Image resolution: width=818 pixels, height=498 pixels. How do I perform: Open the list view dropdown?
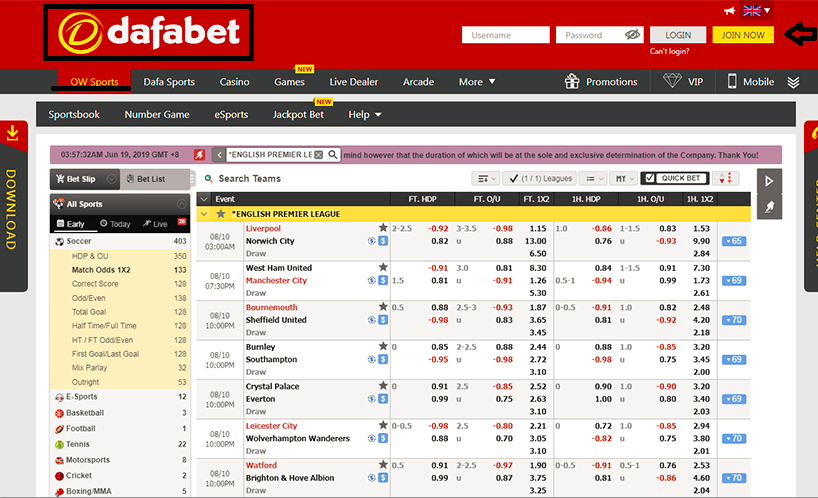(595, 178)
